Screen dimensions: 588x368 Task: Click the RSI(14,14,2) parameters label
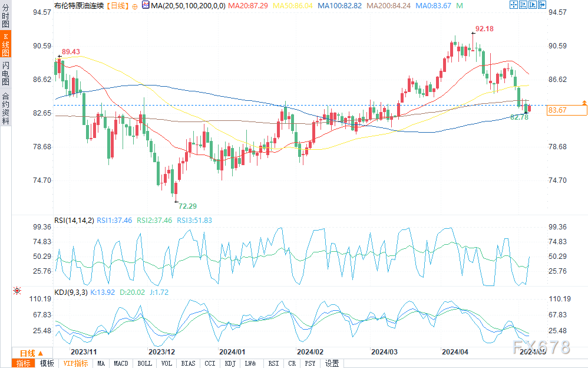(74, 221)
